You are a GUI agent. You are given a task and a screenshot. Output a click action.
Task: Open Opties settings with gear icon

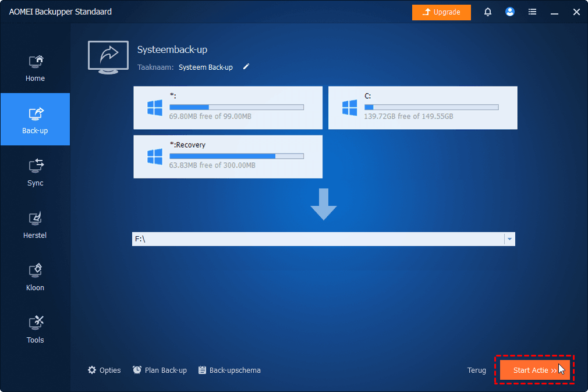tap(104, 370)
